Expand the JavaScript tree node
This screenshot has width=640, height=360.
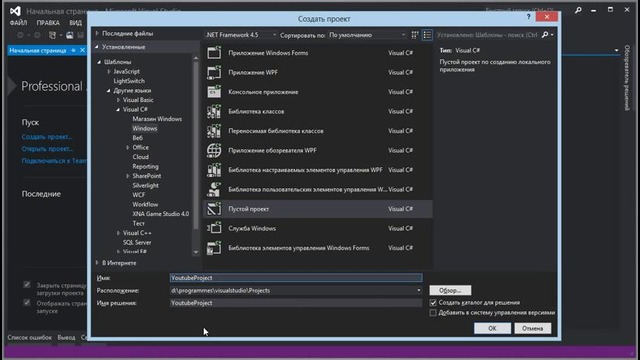pos(109,71)
